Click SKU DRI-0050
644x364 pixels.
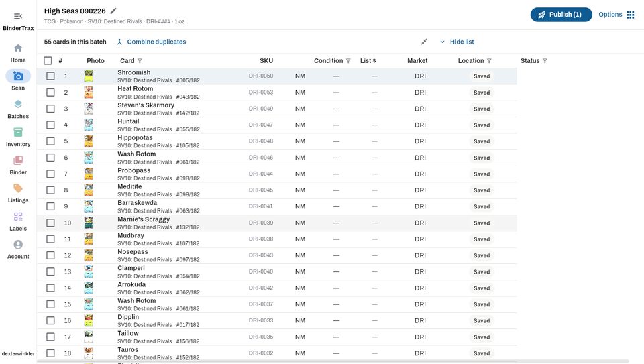pyautogui.click(x=260, y=76)
